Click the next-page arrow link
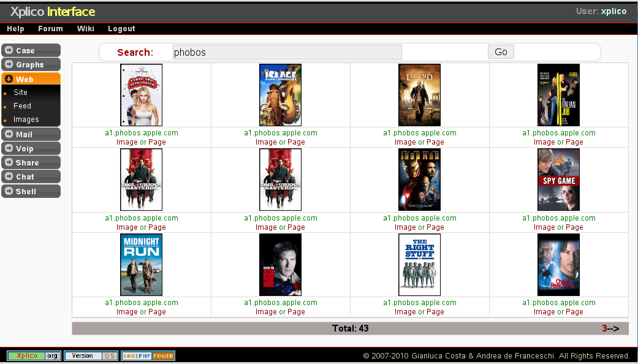638x364 pixels. click(613, 328)
